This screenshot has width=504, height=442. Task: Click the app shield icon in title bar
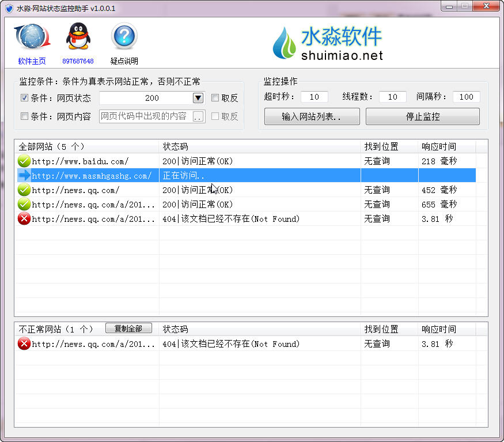[9, 9]
